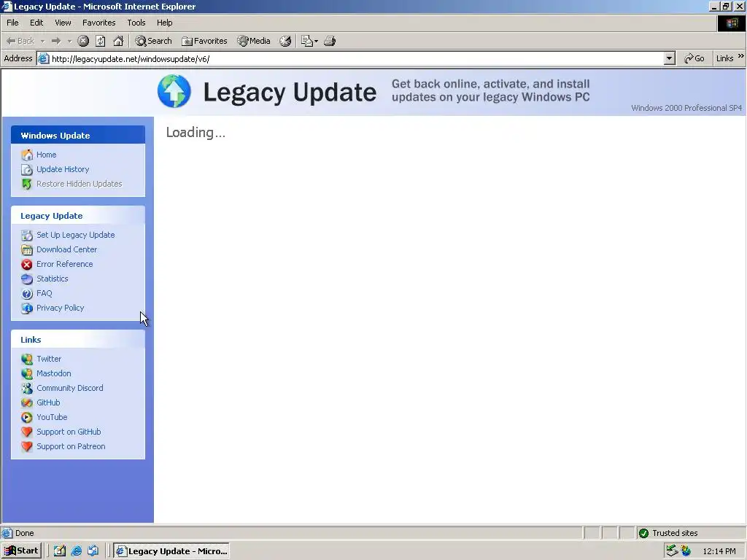Open the Restore Hidden Updates link

click(x=79, y=184)
